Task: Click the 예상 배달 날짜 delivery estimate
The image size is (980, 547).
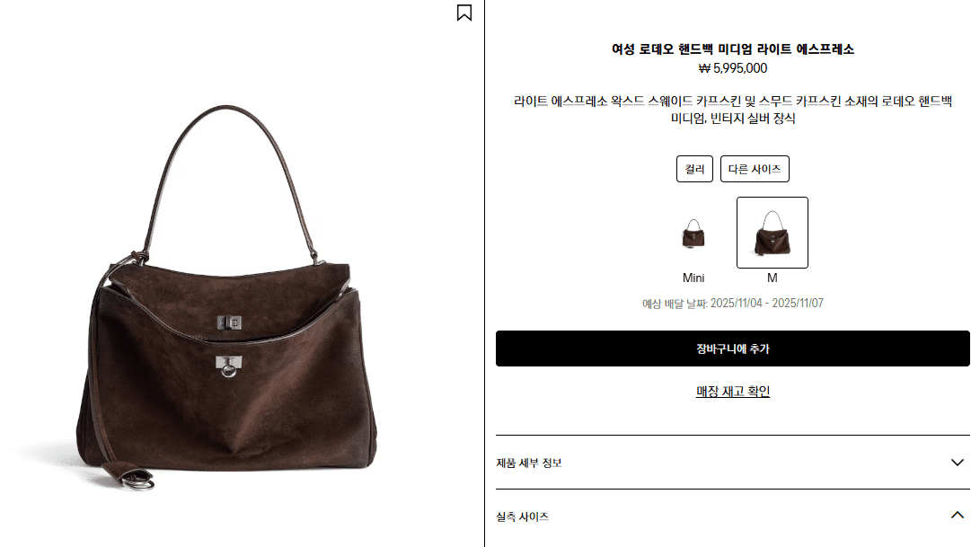Action: coord(732,304)
